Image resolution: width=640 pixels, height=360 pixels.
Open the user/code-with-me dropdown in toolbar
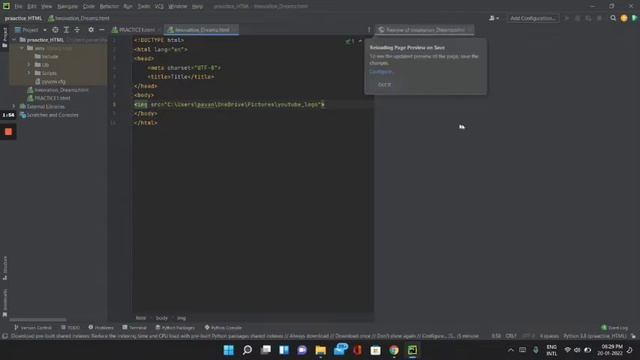pyautogui.click(x=494, y=18)
